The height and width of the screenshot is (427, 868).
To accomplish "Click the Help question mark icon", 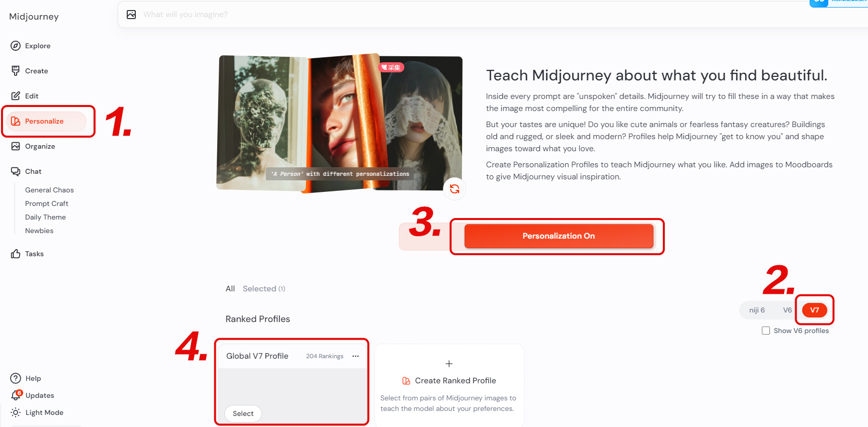I will 16,378.
